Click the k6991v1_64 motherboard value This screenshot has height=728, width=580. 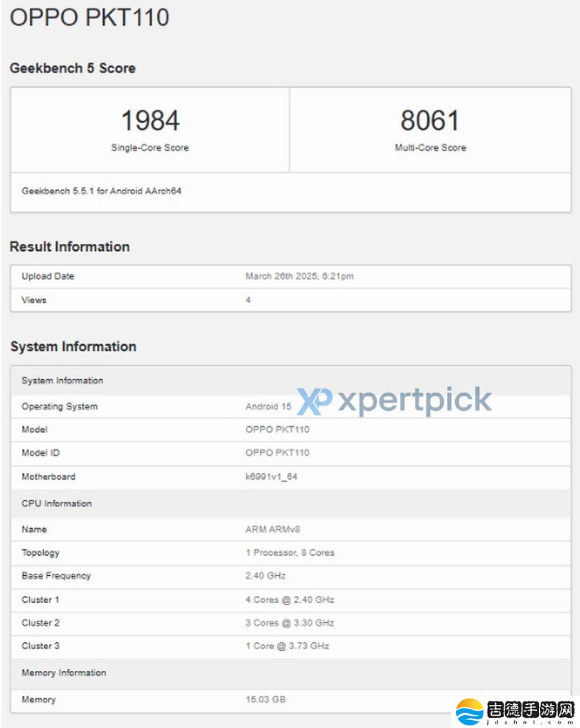(271, 477)
